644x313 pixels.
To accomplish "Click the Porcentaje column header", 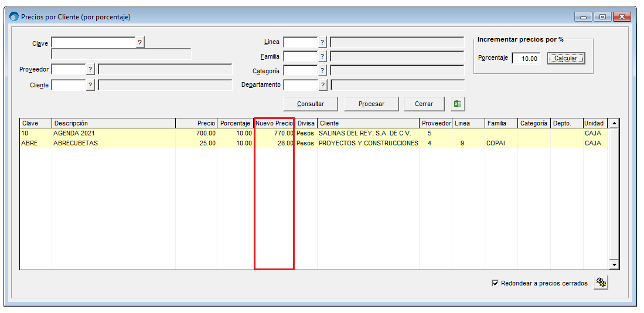I will click(x=236, y=123).
